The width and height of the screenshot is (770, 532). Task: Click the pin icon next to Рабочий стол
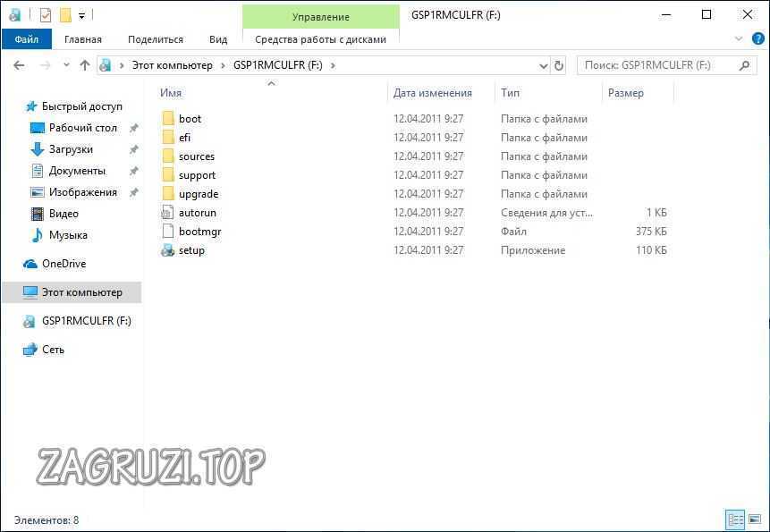[x=133, y=128]
